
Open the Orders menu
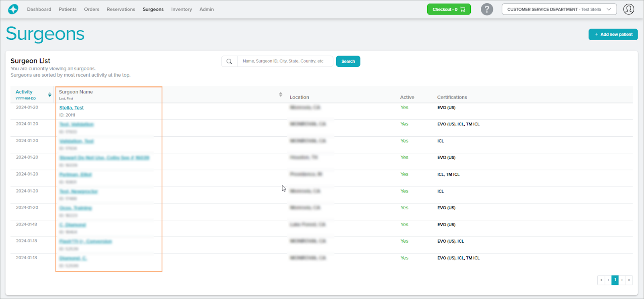[92, 9]
